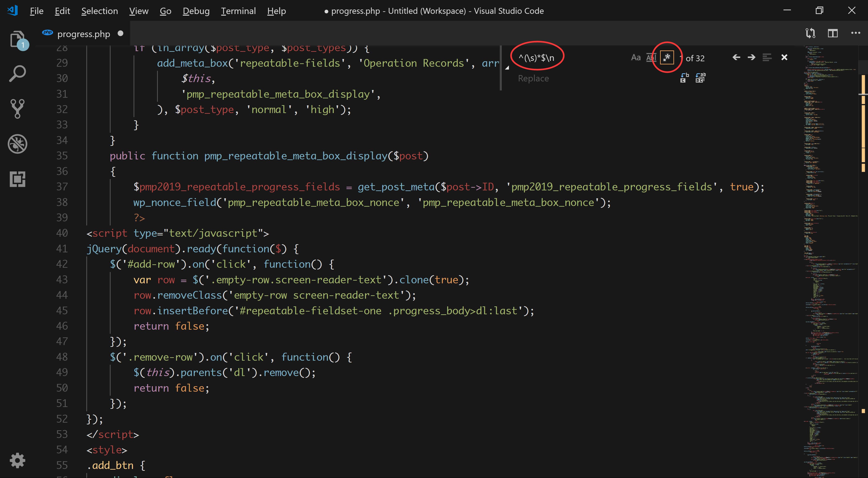Image resolution: width=868 pixels, height=478 pixels.
Task: Split the editor to the right
Action: pyautogui.click(x=833, y=33)
